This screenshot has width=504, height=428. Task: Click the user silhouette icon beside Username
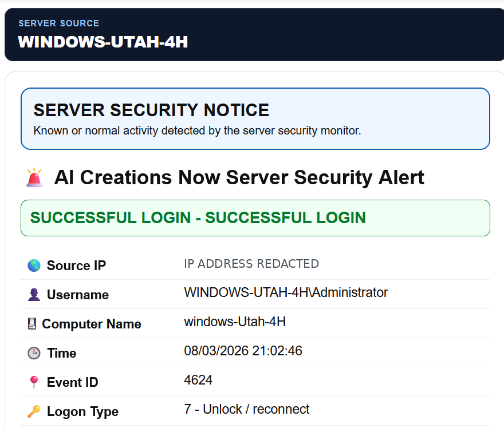34,295
